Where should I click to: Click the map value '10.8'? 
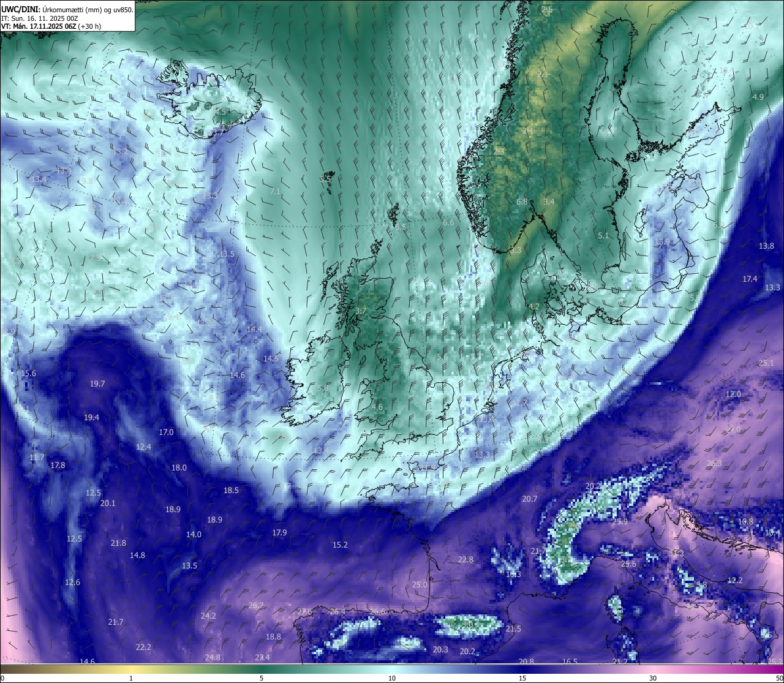(x=745, y=522)
